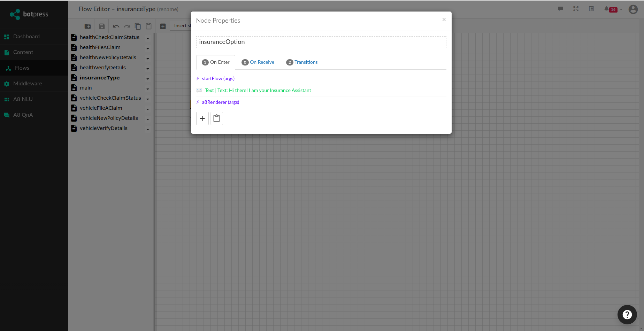Open the user profile avatar menu
Viewport: 644px width, 331px height.
click(633, 9)
